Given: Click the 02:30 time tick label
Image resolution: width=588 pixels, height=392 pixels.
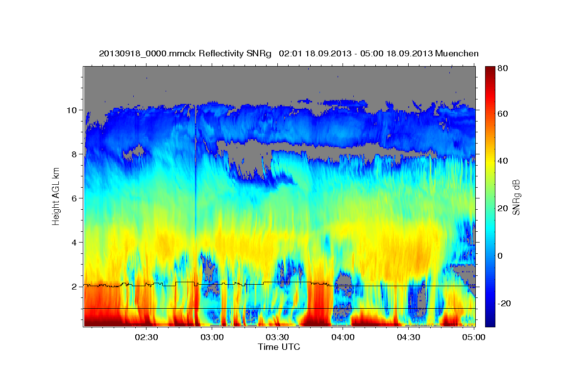Looking at the screenshot, I should [x=147, y=337].
